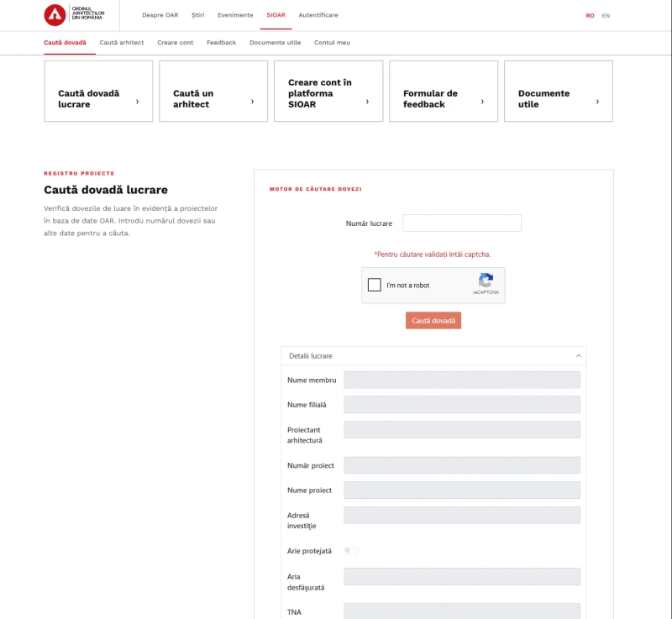
Task: Click the Număr lucrare input field
Action: [x=462, y=223]
